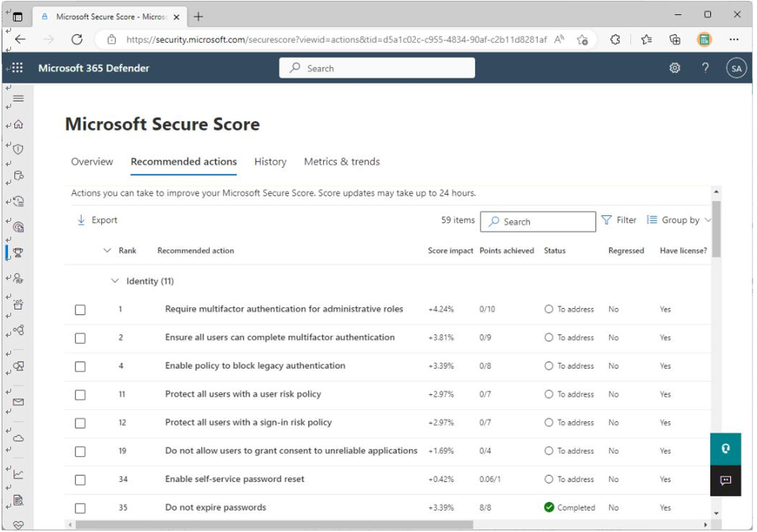Open the SA account manager avatar
Viewport: 757px width, 532px height.
(x=736, y=68)
